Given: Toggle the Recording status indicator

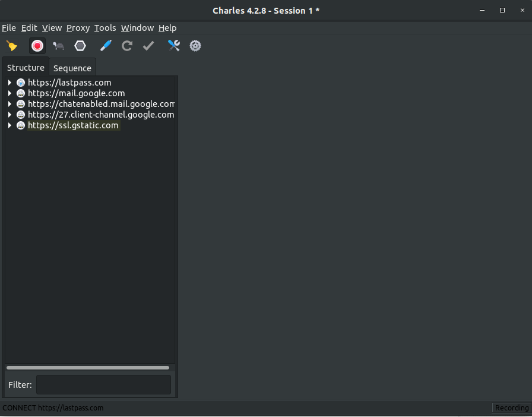Looking at the screenshot, I should tap(511, 407).
